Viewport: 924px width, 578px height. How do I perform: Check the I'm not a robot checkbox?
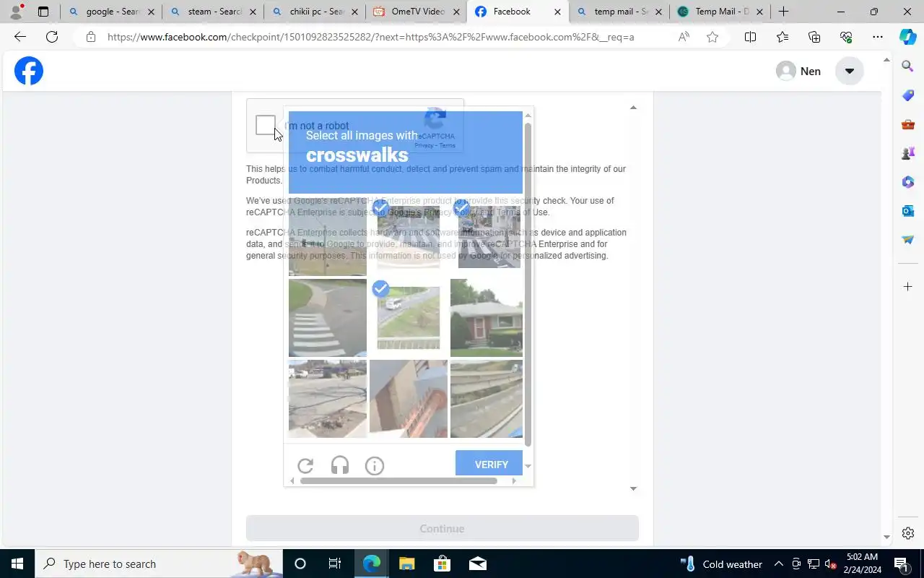266,125
